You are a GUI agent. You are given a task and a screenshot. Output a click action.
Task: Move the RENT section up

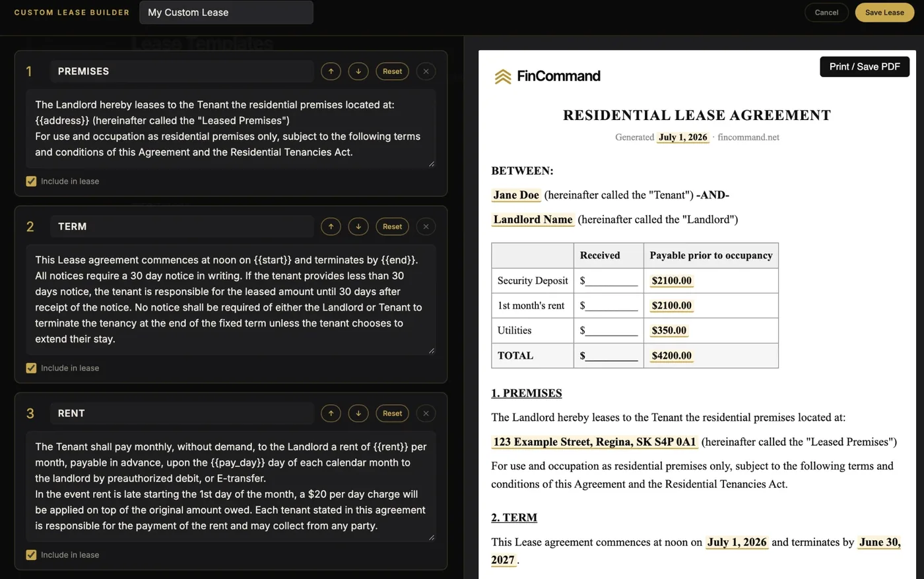pyautogui.click(x=331, y=413)
